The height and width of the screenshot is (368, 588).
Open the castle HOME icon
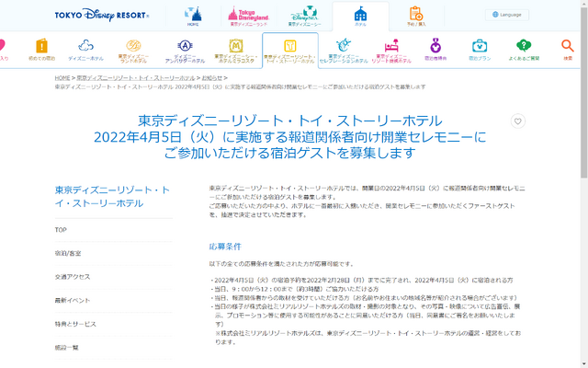(x=192, y=16)
